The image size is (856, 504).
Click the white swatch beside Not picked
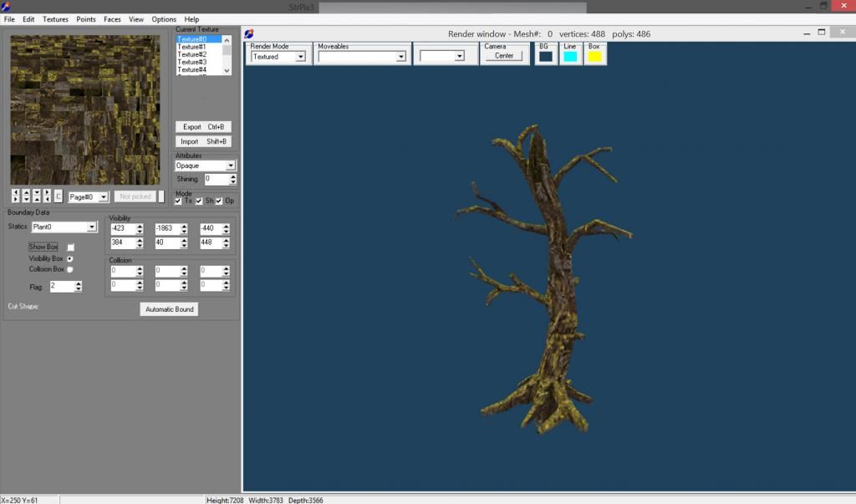pos(161,196)
